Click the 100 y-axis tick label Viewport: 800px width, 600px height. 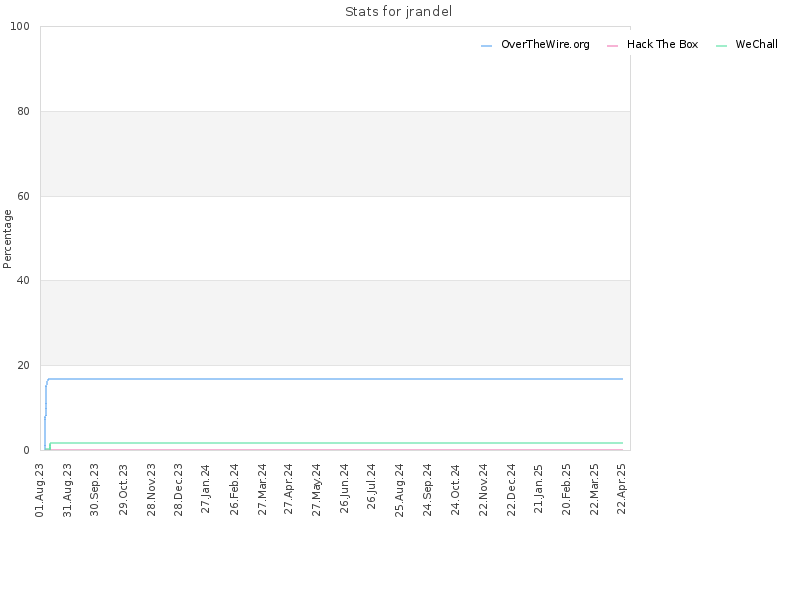tap(20, 27)
